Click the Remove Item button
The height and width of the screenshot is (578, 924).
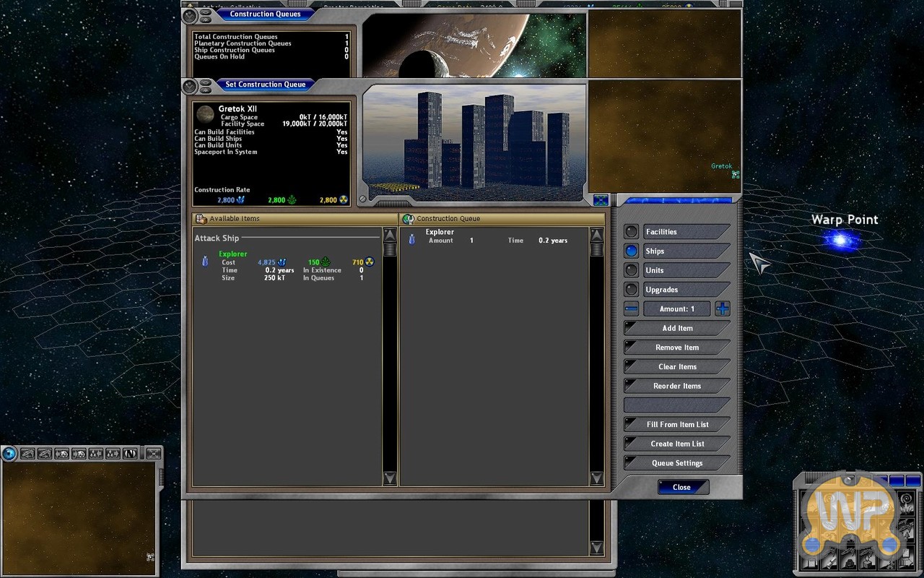676,348
